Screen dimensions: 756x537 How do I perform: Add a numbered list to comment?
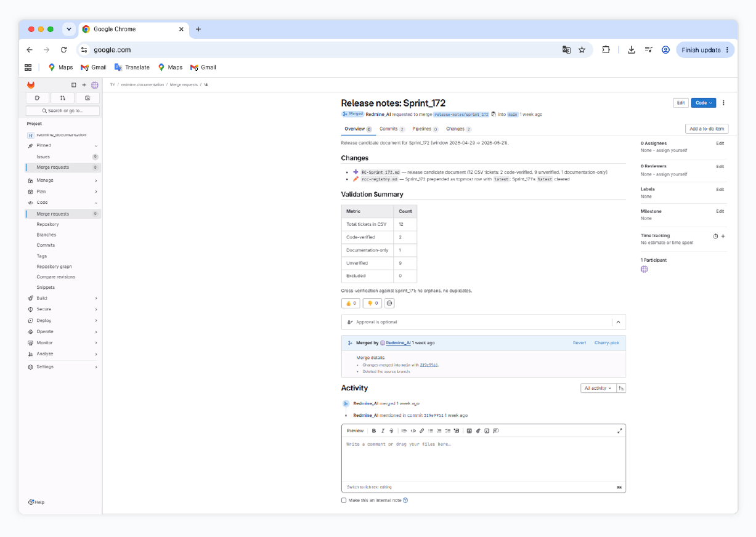tap(439, 431)
